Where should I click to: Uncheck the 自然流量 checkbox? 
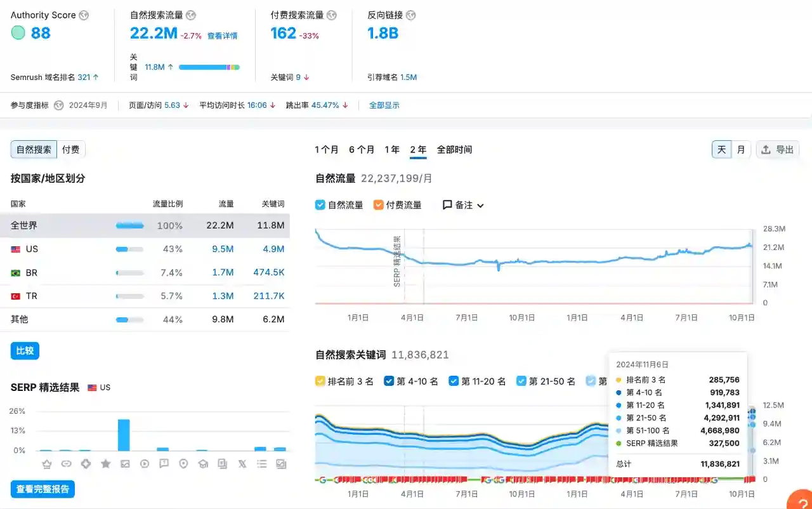coord(320,205)
